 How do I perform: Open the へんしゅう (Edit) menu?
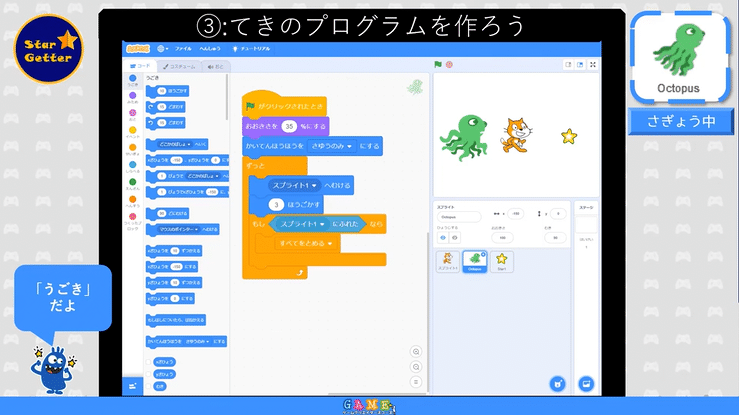(210, 49)
